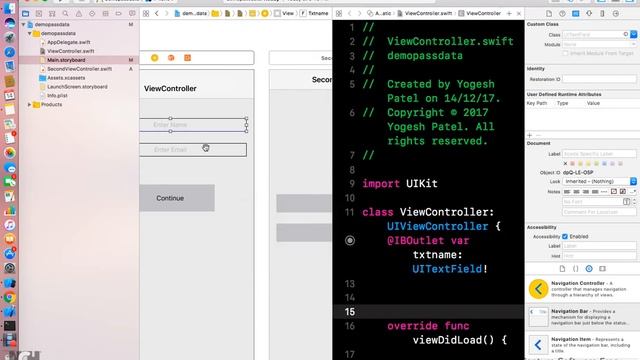The width and height of the screenshot is (640, 360).
Task: Show the Identity inspector
Action: point(576,13)
